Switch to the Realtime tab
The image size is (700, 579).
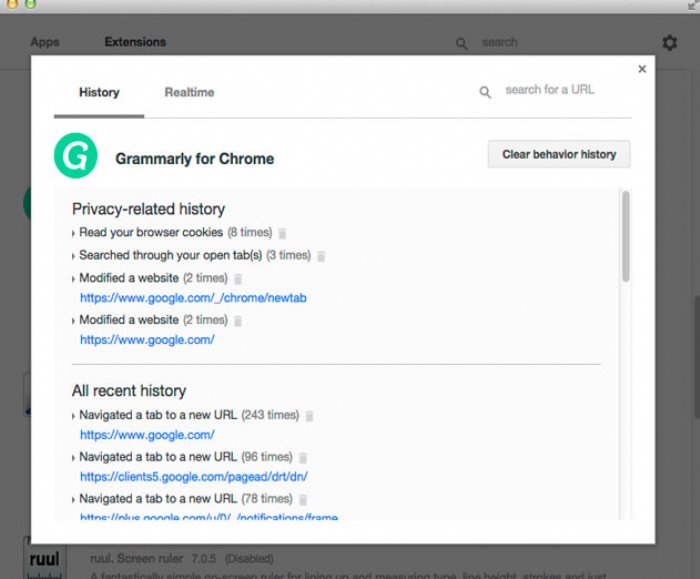tap(189, 92)
